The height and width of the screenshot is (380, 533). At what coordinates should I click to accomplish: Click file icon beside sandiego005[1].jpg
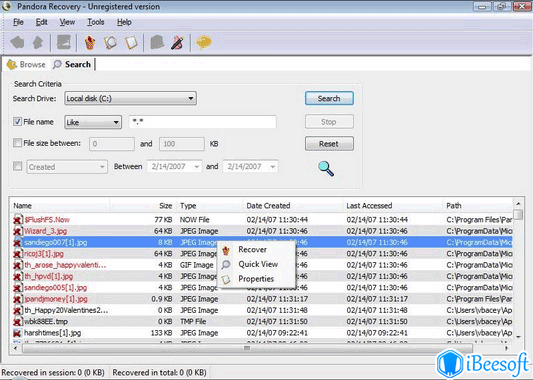[x=18, y=288]
